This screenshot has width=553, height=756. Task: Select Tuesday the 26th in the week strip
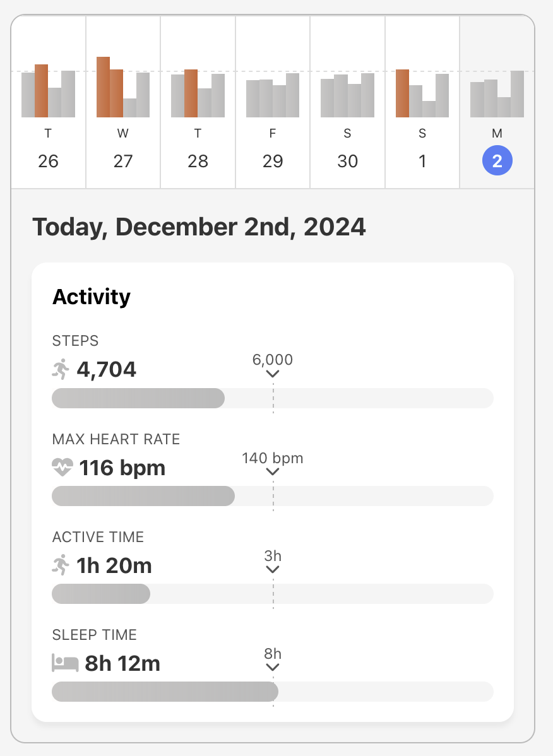click(48, 102)
